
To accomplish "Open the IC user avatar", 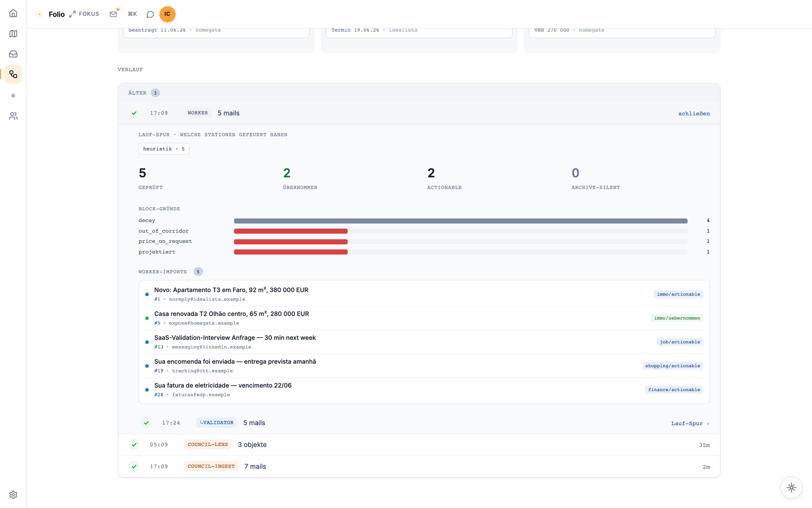I will pyautogui.click(x=167, y=14).
